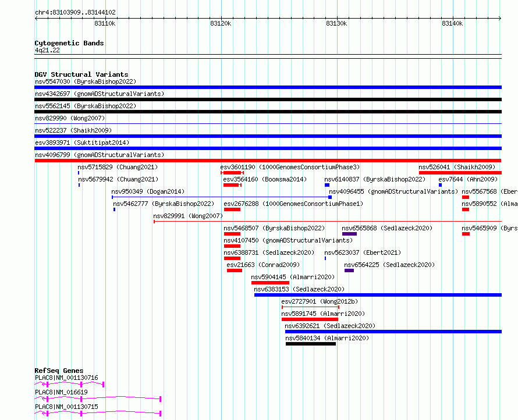Click nsv6564225 (Sedlazeck2020) label
Viewport: 518px width, 420px height.
[x=390, y=265]
